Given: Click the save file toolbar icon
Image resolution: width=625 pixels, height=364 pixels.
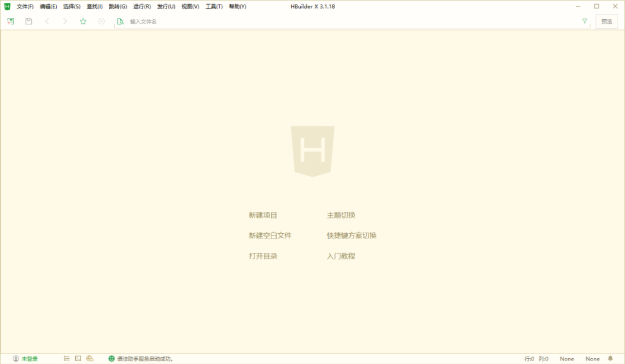Looking at the screenshot, I should click(29, 21).
